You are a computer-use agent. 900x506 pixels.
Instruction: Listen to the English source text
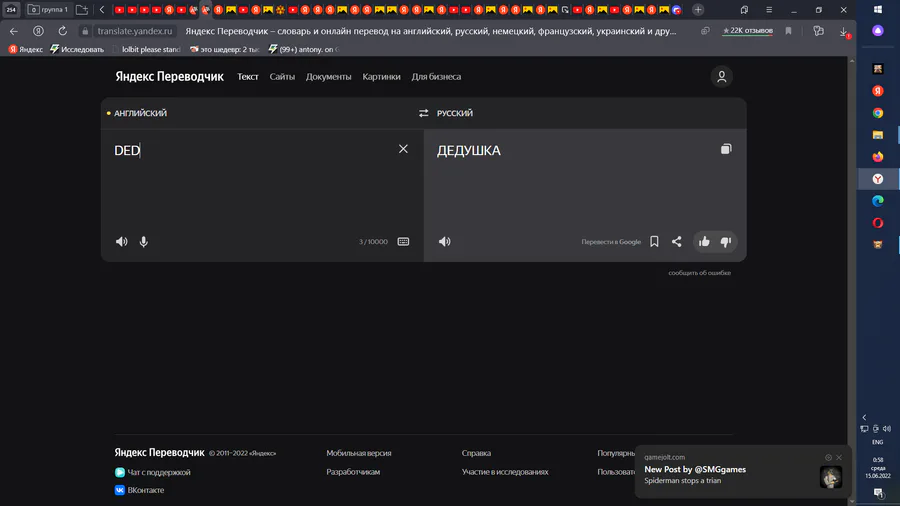tap(122, 242)
